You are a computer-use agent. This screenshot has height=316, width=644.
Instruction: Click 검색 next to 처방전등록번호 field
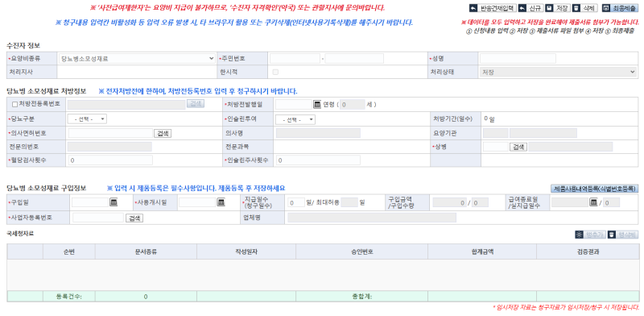click(196, 104)
